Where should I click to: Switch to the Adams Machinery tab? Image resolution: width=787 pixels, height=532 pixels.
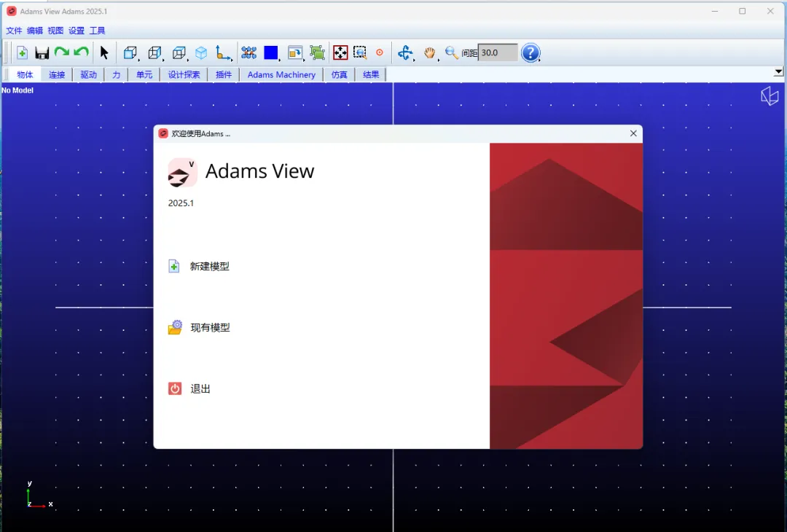tap(281, 75)
